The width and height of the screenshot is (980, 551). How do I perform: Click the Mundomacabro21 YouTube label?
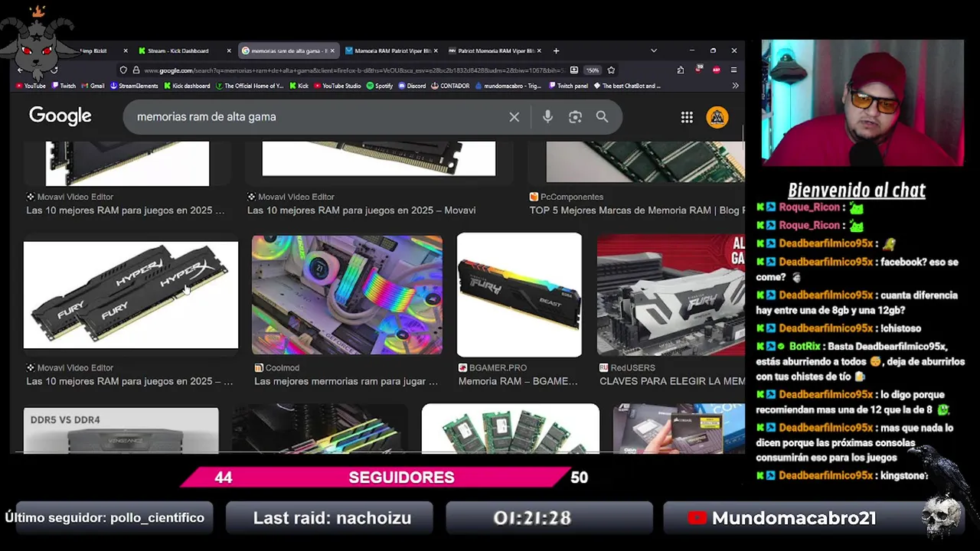(793, 518)
